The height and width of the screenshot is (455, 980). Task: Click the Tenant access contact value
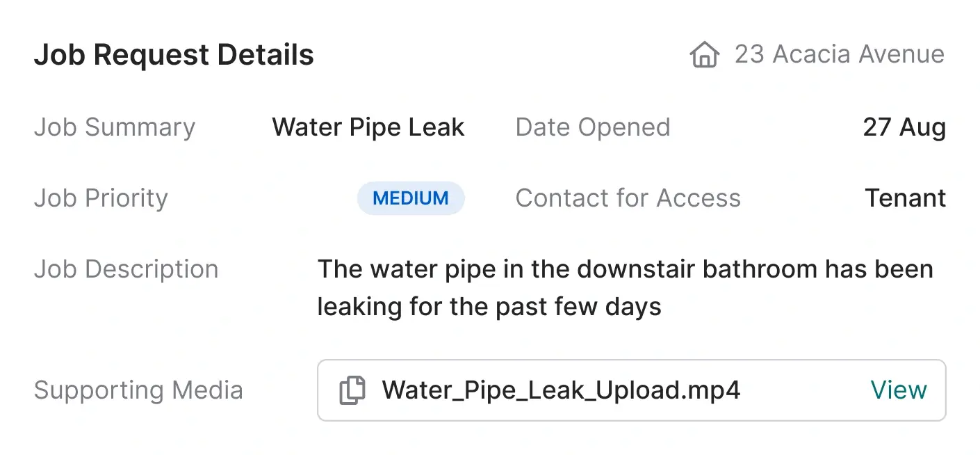pyautogui.click(x=905, y=198)
